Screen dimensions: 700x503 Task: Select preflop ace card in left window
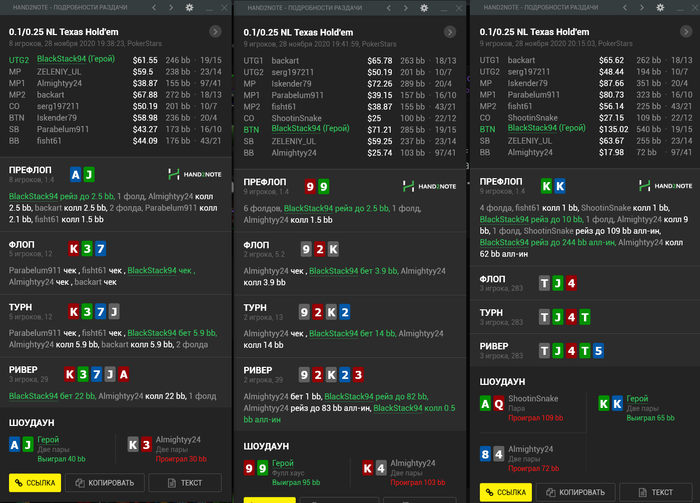coord(75,175)
